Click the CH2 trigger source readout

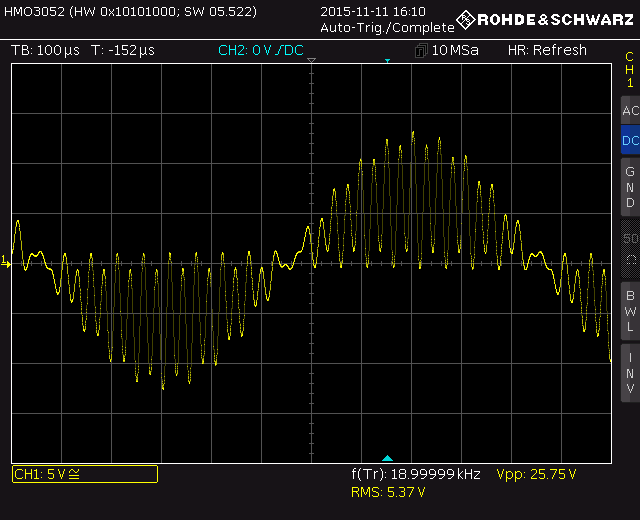coord(260,50)
